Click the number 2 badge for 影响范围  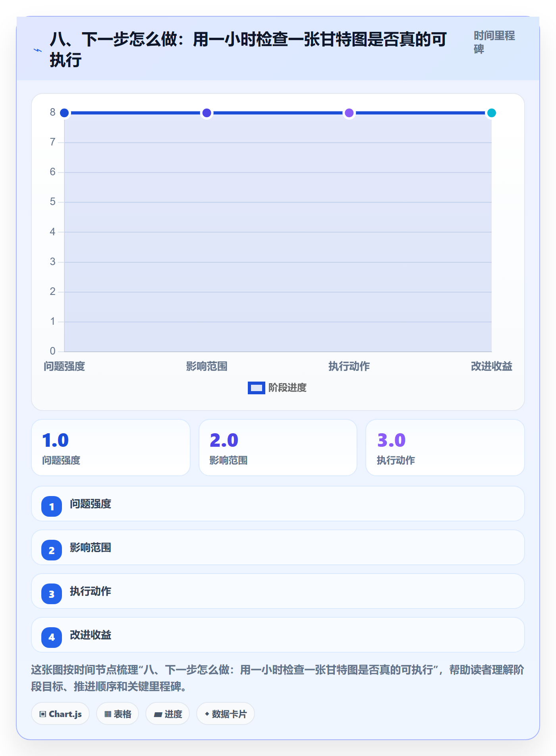[52, 550]
